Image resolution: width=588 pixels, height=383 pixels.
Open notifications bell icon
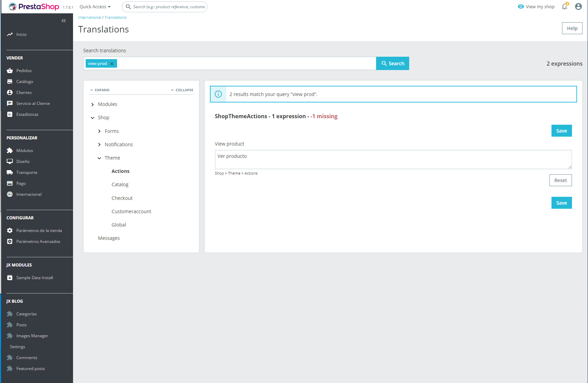(564, 7)
